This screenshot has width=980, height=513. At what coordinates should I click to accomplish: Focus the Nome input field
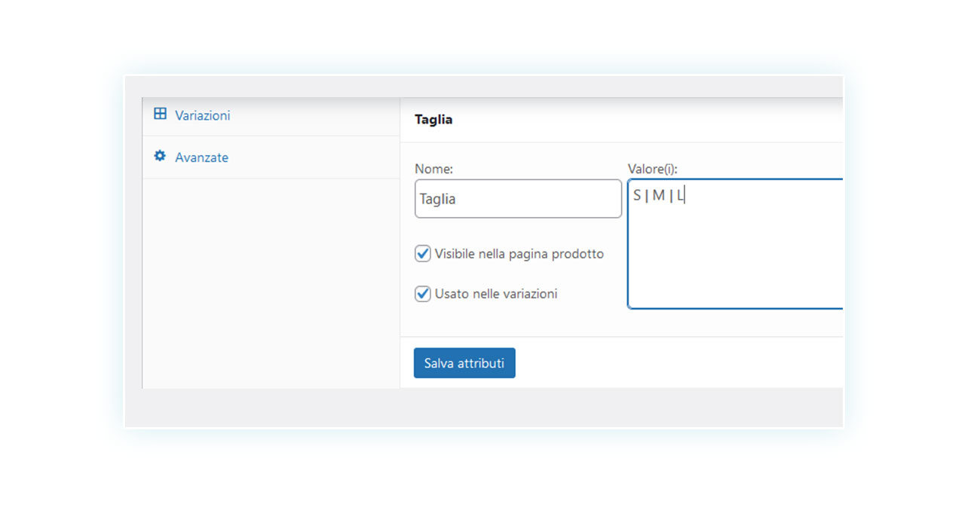point(519,199)
